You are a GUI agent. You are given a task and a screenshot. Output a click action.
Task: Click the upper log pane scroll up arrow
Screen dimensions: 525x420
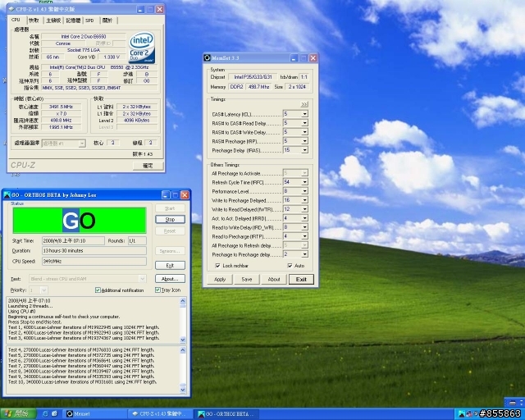point(183,301)
